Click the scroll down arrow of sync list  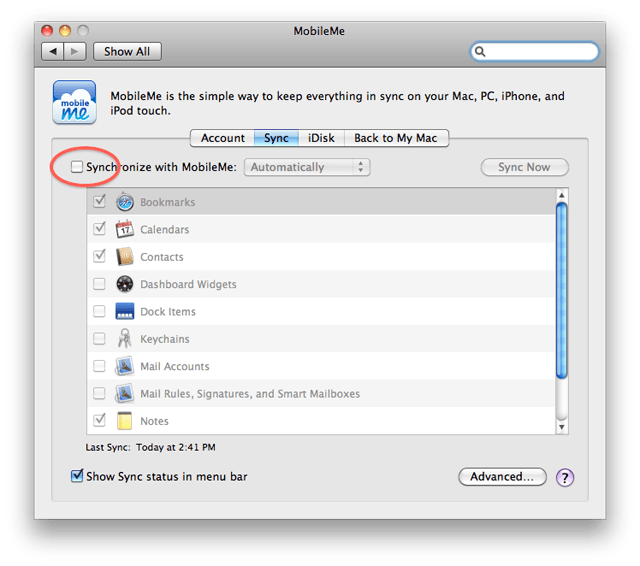click(x=562, y=427)
